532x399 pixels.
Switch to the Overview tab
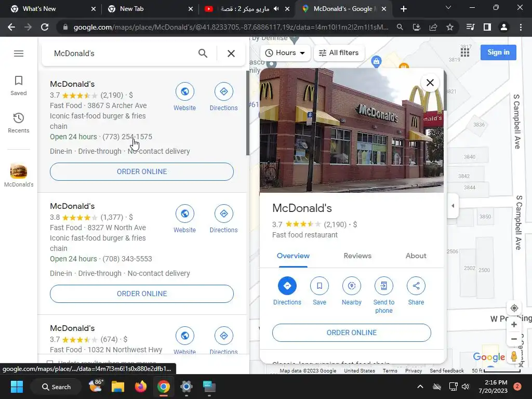click(293, 256)
